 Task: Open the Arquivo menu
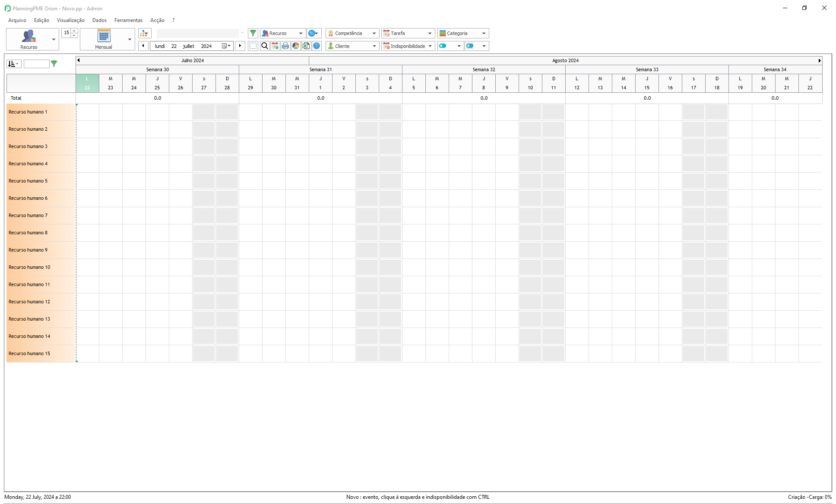[17, 20]
